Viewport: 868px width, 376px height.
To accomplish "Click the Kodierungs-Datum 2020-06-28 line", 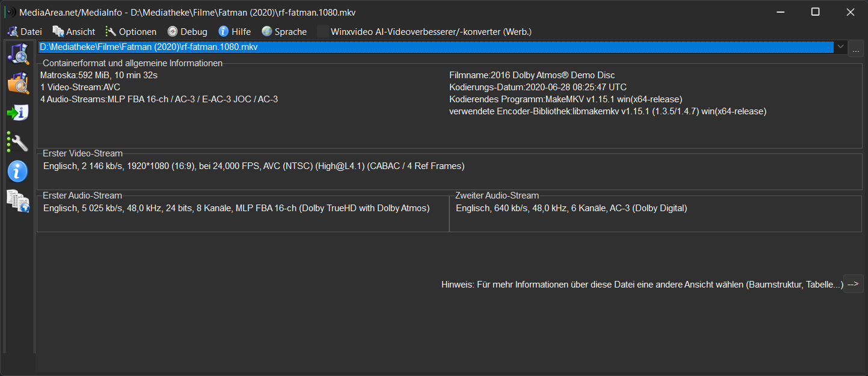I will tap(538, 87).
